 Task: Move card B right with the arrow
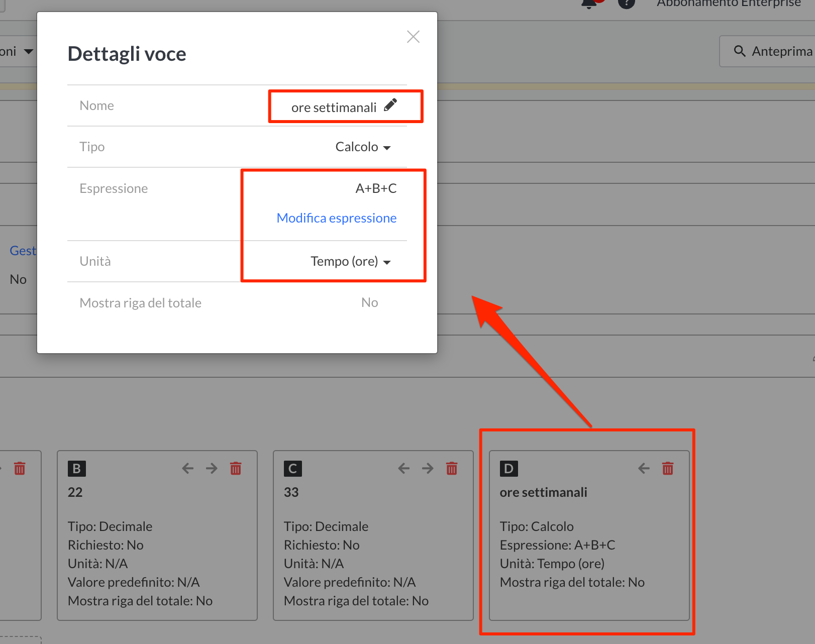(212, 469)
